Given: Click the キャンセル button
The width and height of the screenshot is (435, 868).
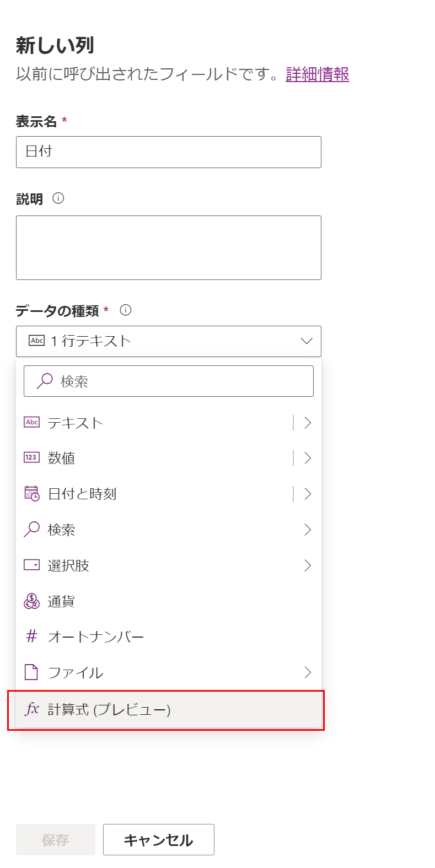Looking at the screenshot, I should 159,840.
